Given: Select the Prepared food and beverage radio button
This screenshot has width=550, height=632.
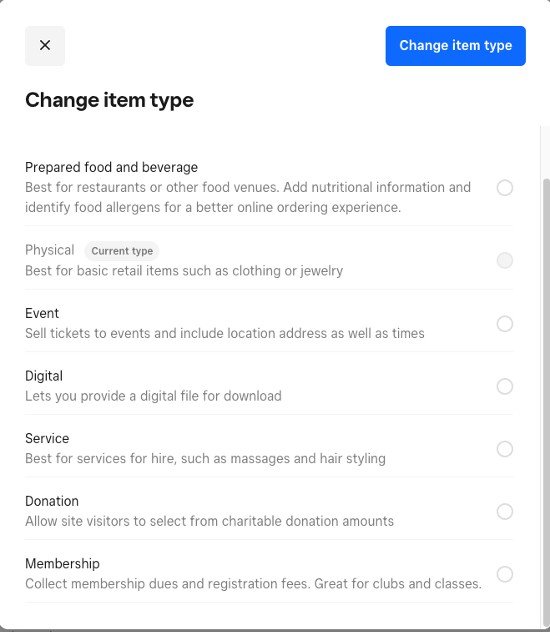Looking at the screenshot, I should 504,187.
